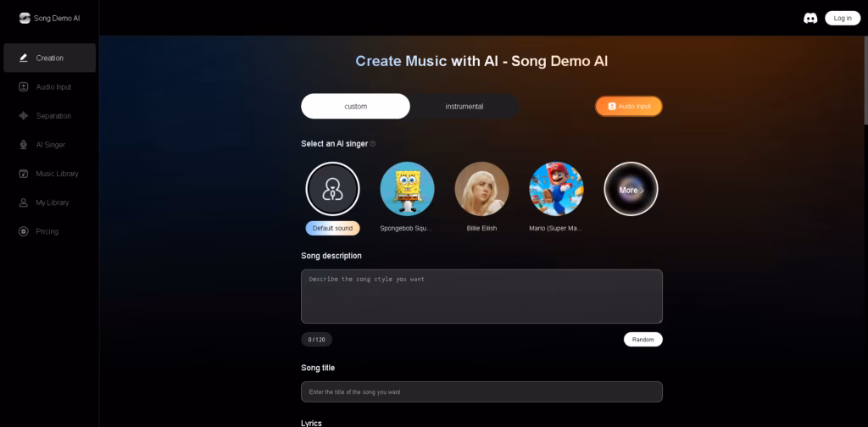Viewport: 868px width, 427px height.
Task: Click the Music Library icon
Action: (23, 174)
